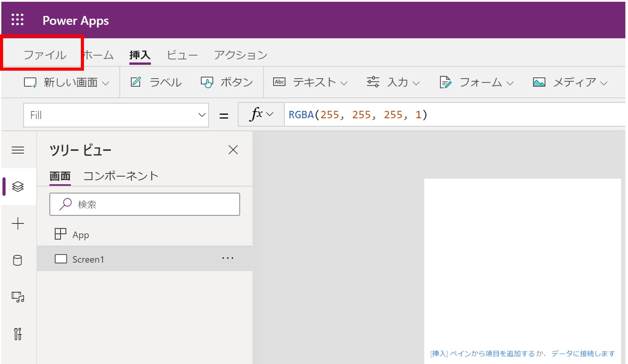Switch to the ビュー tab
The width and height of the screenshot is (628, 364).
click(x=182, y=55)
